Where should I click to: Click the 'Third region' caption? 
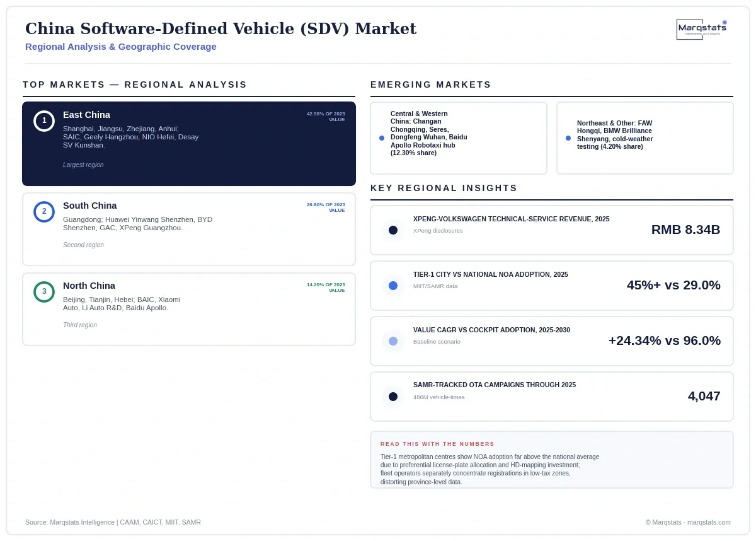click(x=80, y=325)
